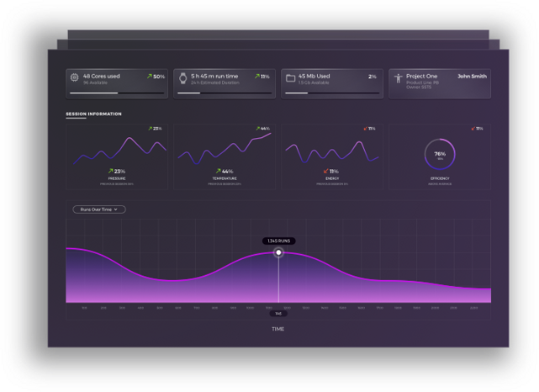Image resolution: width=539 pixels, height=392 pixels.
Task: Click the green arrow above the Pressure label
Action: [110, 171]
